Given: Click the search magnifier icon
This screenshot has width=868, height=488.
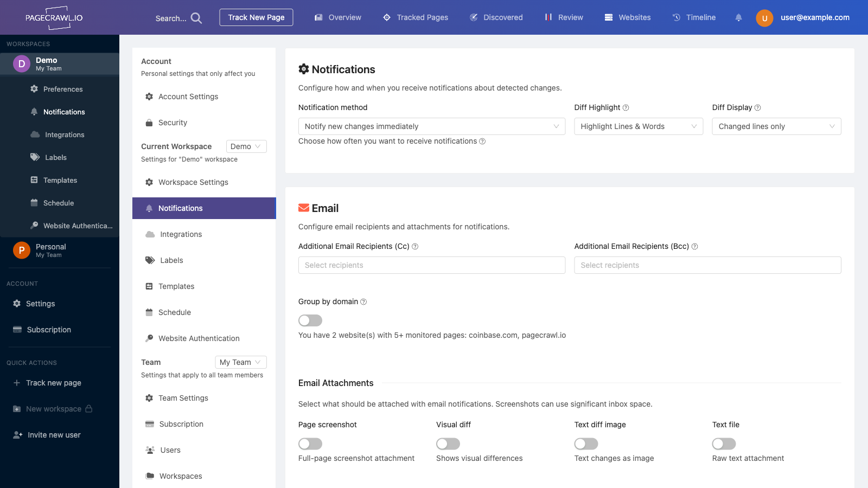Looking at the screenshot, I should click(195, 17).
